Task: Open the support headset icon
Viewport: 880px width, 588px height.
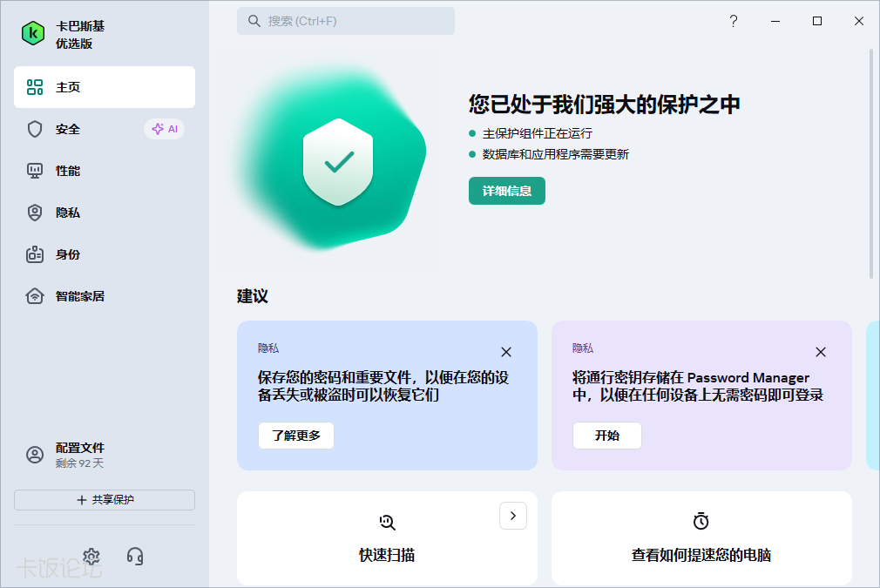Action: pyautogui.click(x=135, y=557)
